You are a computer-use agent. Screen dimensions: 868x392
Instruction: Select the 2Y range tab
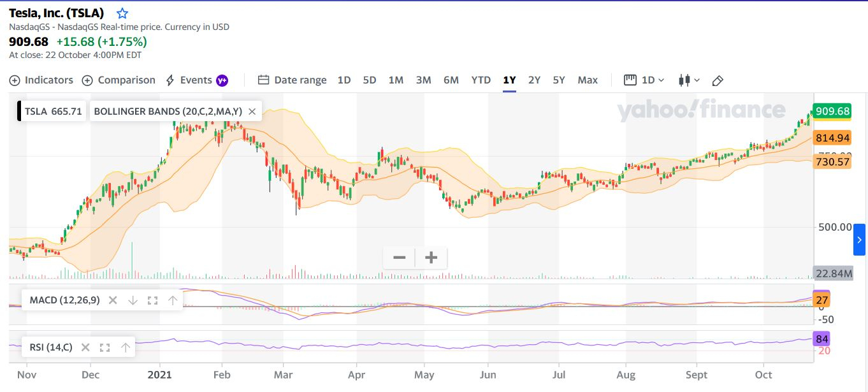point(534,80)
